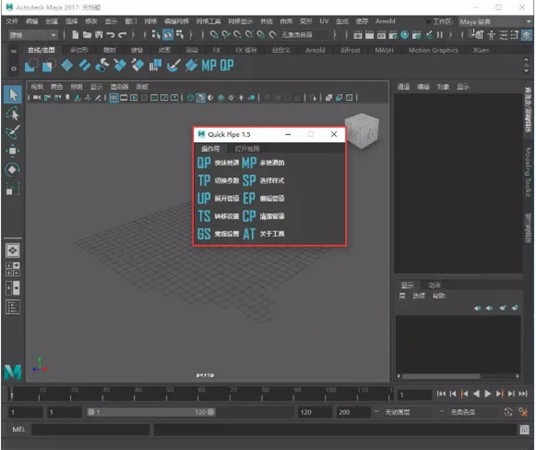Expand the shelf options side arrows

tap(526, 65)
